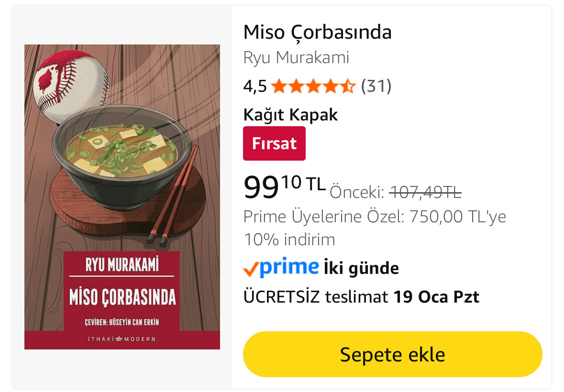
Task: Add the book with Sepete ekle
Action: (x=392, y=354)
